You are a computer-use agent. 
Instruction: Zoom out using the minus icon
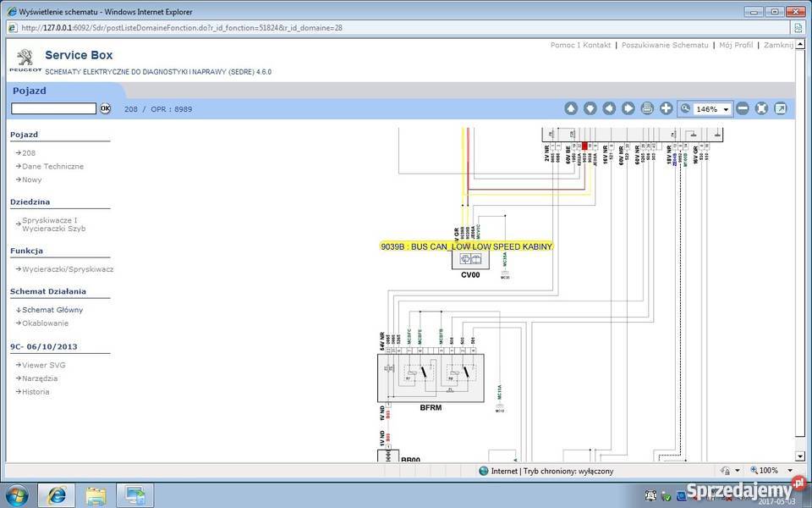(x=743, y=108)
